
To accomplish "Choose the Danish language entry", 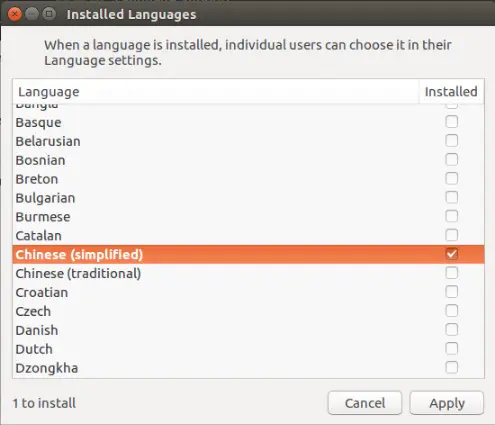I will tap(248, 330).
